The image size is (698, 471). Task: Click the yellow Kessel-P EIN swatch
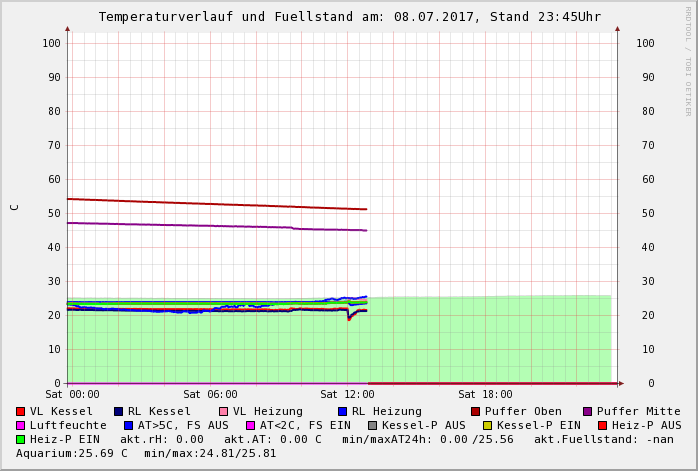tap(487, 426)
